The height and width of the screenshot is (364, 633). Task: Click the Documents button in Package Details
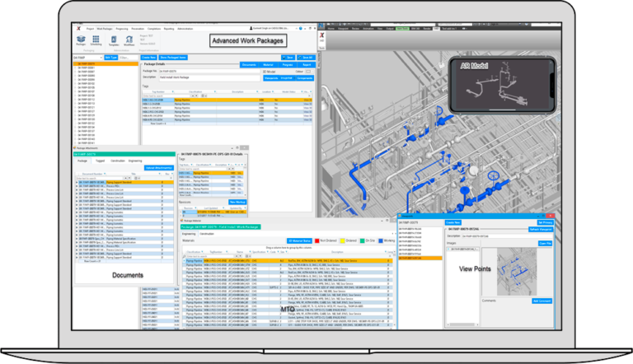(x=249, y=65)
